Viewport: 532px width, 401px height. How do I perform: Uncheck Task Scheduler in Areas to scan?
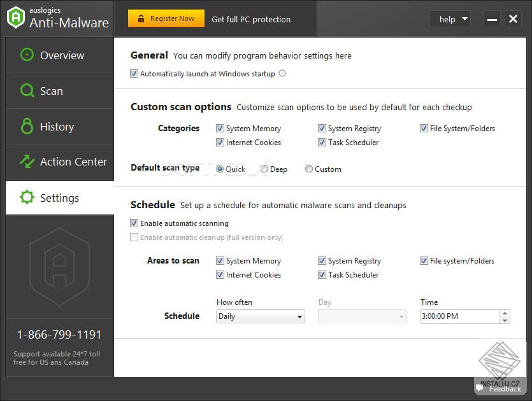322,274
